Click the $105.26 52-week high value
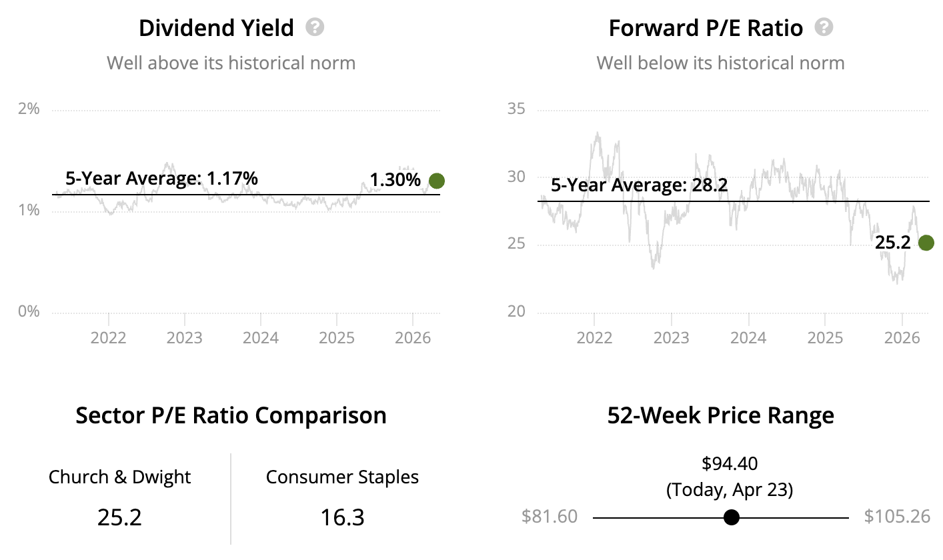Screen dimensions: 943x560 click(x=897, y=517)
